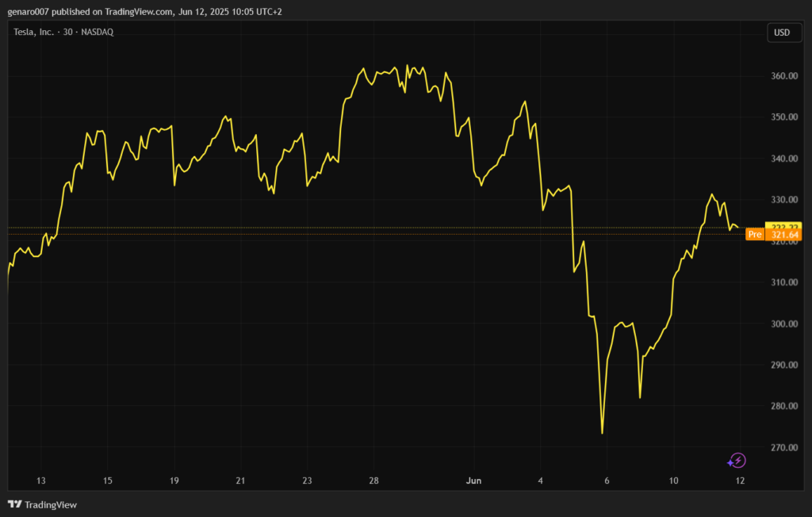This screenshot has width=812, height=517.
Task: Click the 13 date label on time axis
Action: click(x=41, y=481)
